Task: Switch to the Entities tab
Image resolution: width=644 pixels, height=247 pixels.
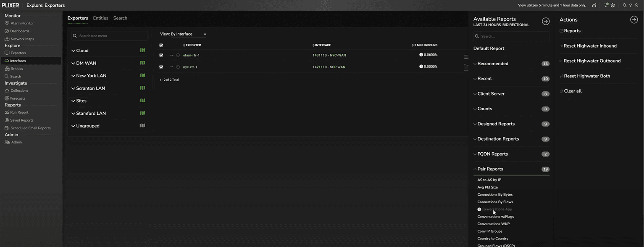Action: (x=100, y=18)
